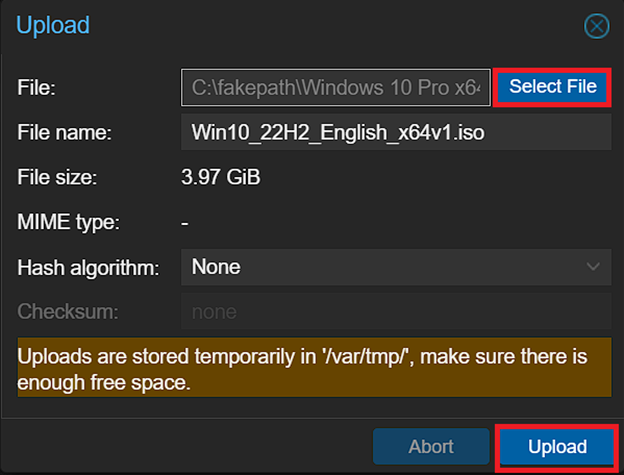
Task: Click the /var/tmp/ warning banner
Action: tap(312, 367)
